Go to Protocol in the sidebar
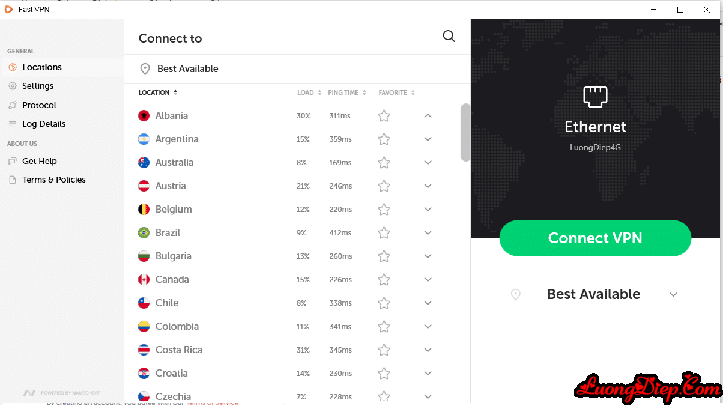 click(x=39, y=105)
